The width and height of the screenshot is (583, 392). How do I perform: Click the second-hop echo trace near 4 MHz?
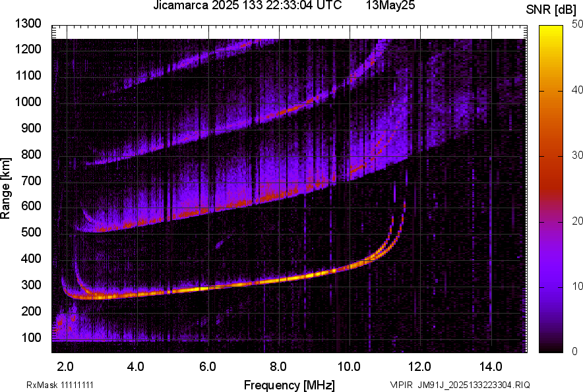[139, 223]
